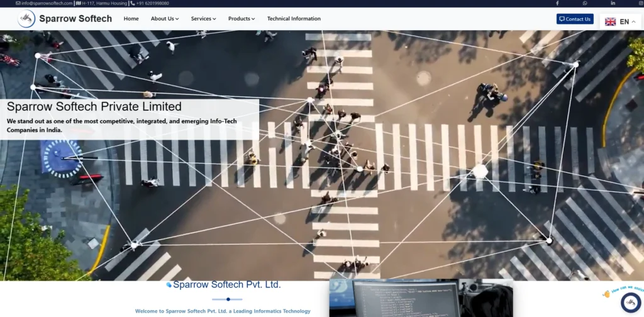Open the WhatsApp icon in top bar
This screenshot has width=644, height=317.
click(585, 3)
